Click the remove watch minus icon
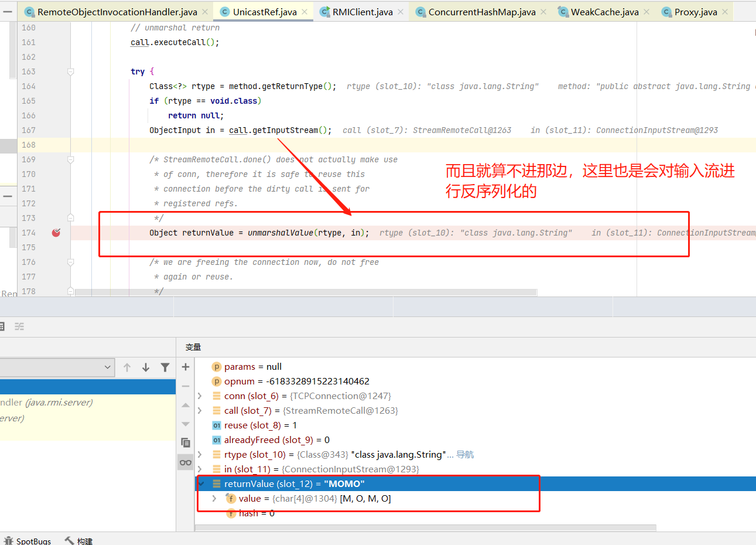This screenshot has height=545, width=756. pos(186,386)
